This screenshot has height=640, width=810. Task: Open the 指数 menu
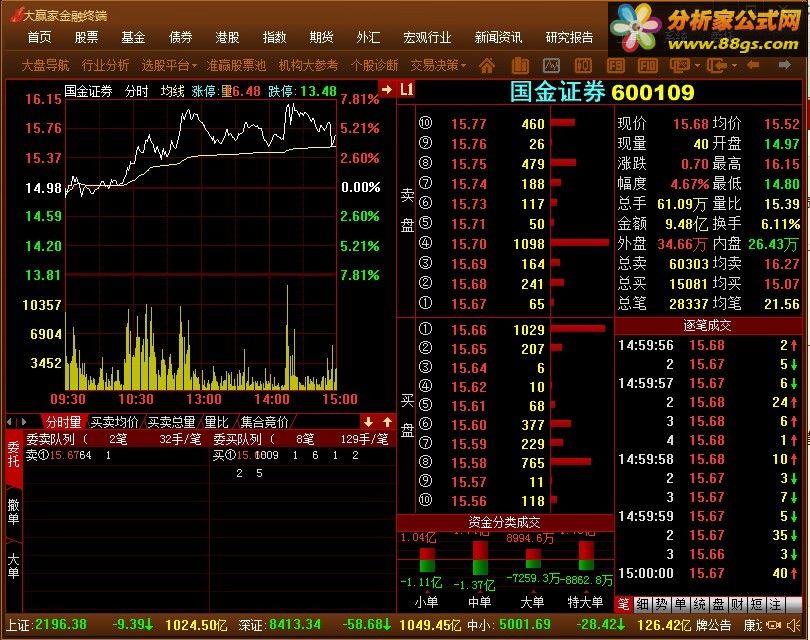click(274, 37)
